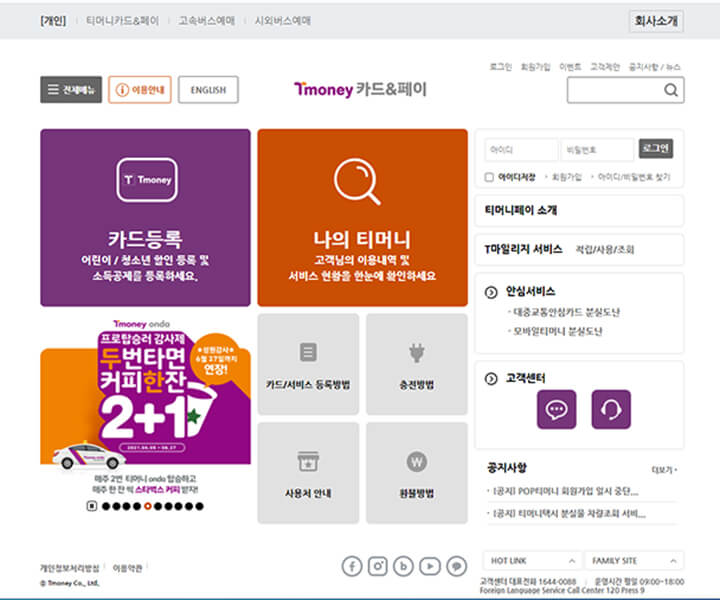Open the 이벤트 header link
The width and height of the screenshot is (720, 600).
[570, 67]
